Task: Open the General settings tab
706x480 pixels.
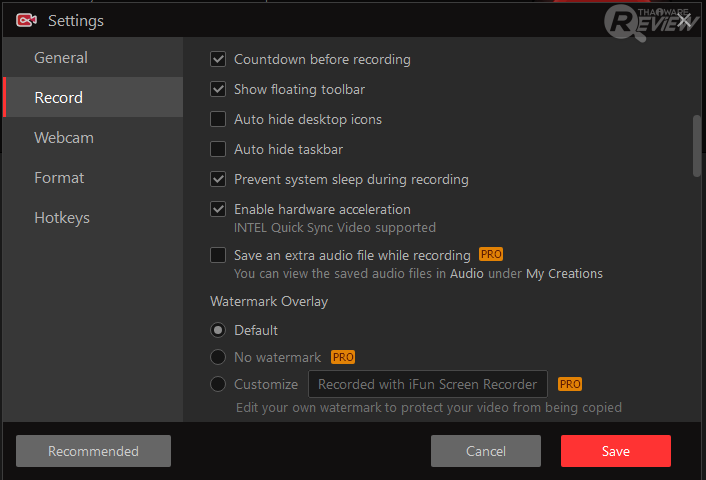Action: [93, 58]
